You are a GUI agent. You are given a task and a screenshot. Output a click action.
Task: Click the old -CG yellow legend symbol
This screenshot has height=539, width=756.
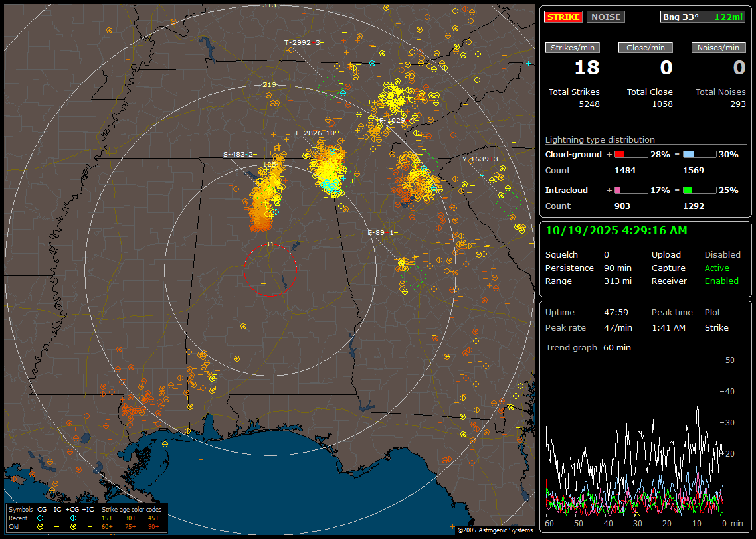[x=41, y=526]
